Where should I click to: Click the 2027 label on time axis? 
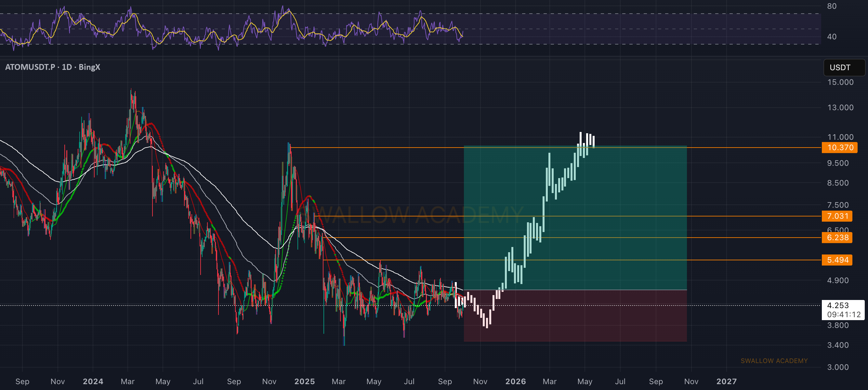(x=727, y=381)
